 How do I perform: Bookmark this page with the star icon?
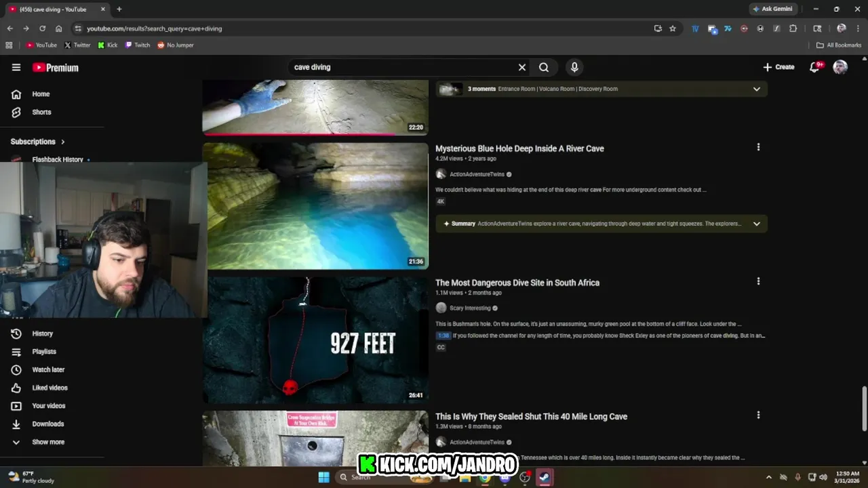point(673,28)
